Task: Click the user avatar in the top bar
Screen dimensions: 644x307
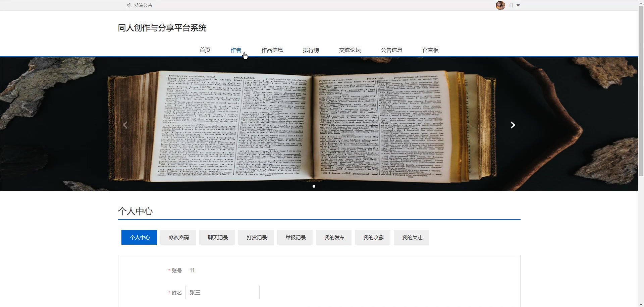Action: [x=500, y=5]
